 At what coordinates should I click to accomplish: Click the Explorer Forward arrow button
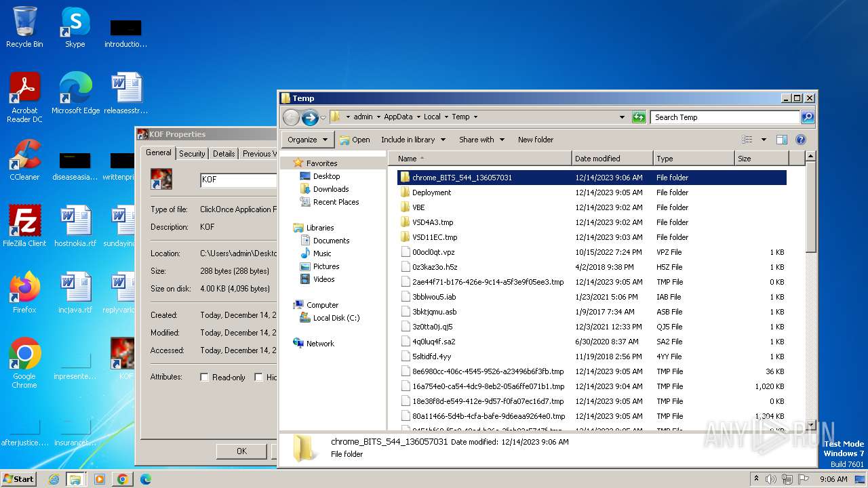tap(310, 117)
